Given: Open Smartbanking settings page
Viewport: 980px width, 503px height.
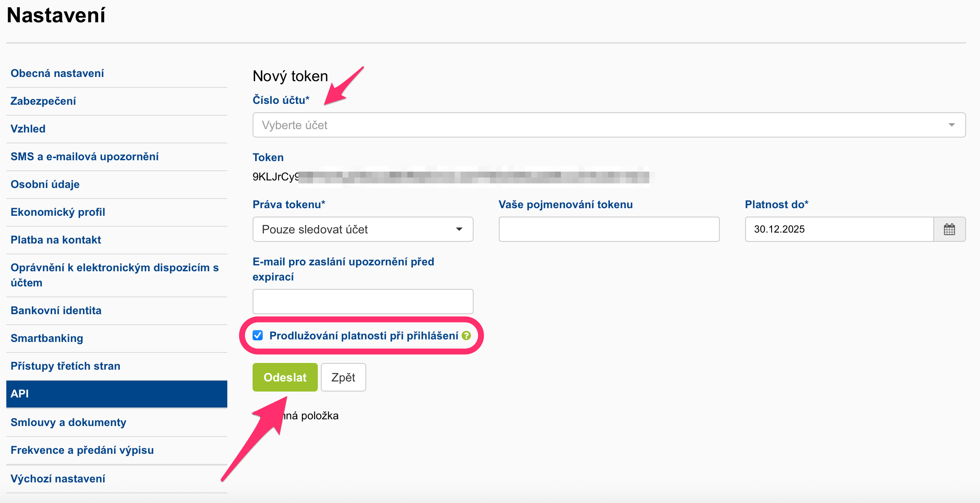Looking at the screenshot, I should point(47,338).
